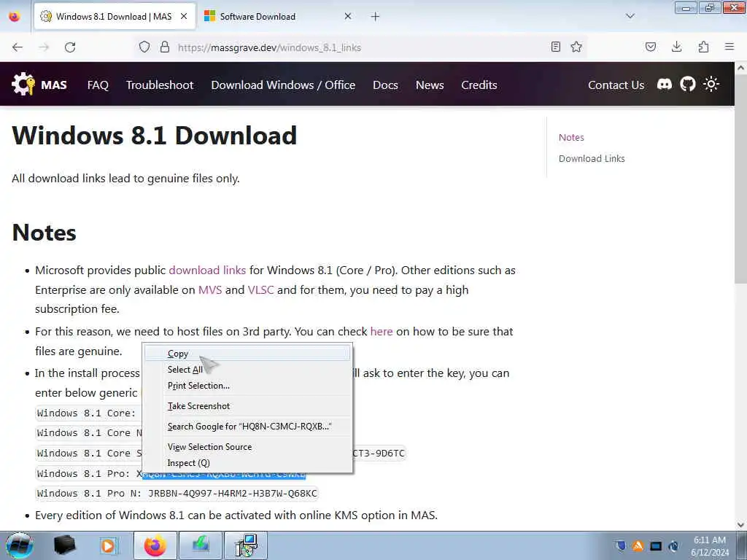The height and width of the screenshot is (560, 747).
Task: Open a new browser tab
Action: (x=376, y=17)
